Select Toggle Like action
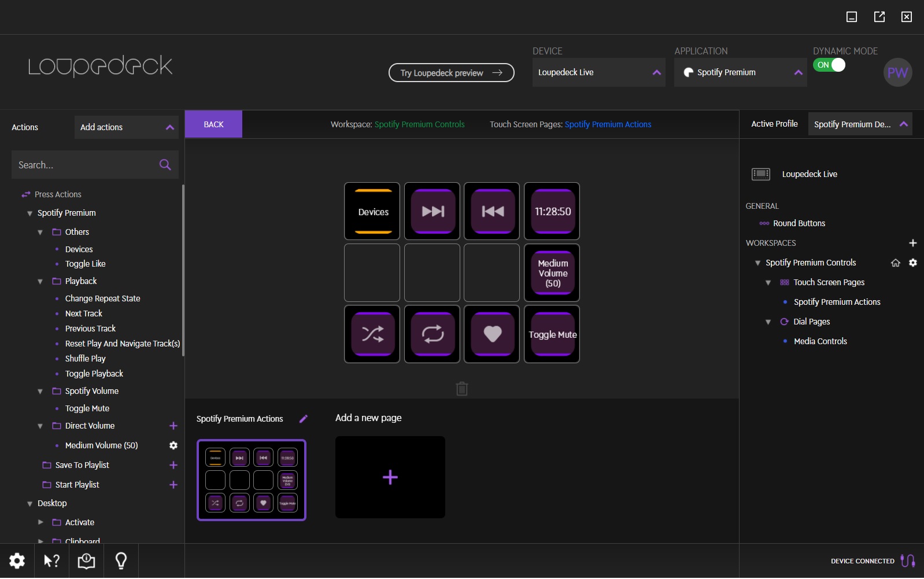Viewport: 924px width, 579px height. tap(85, 264)
